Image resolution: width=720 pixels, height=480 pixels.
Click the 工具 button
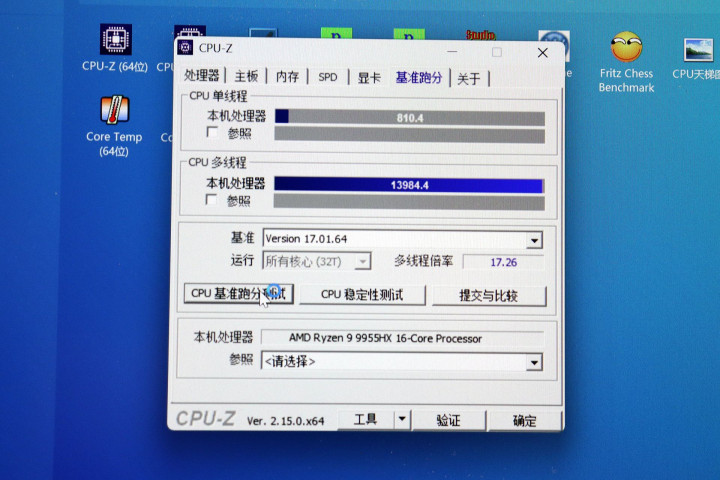tap(366, 419)
